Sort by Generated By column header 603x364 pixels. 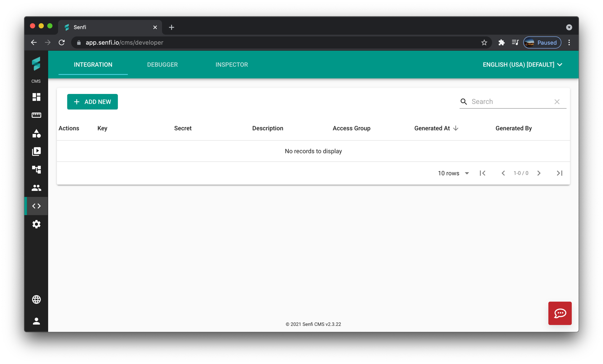pos(514,128)
